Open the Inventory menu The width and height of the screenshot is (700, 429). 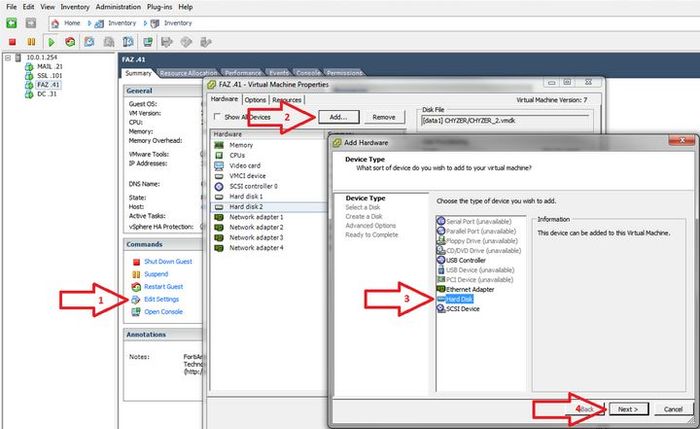point(75,7)
